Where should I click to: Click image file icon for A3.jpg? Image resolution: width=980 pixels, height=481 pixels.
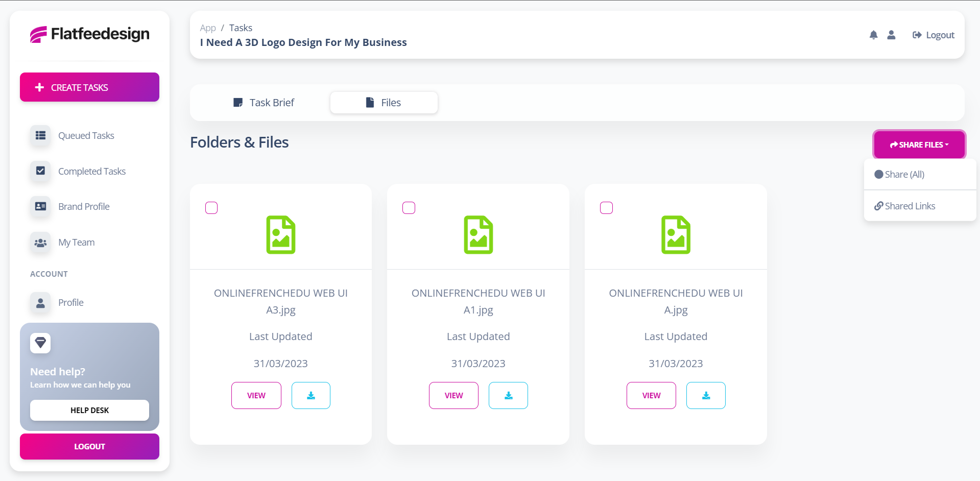(x=281, y=235)
